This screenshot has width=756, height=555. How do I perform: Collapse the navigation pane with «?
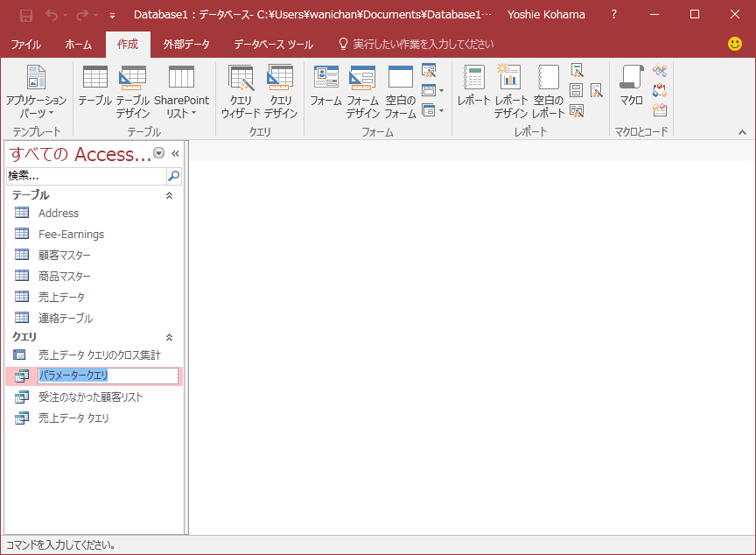tap(175, 153)
